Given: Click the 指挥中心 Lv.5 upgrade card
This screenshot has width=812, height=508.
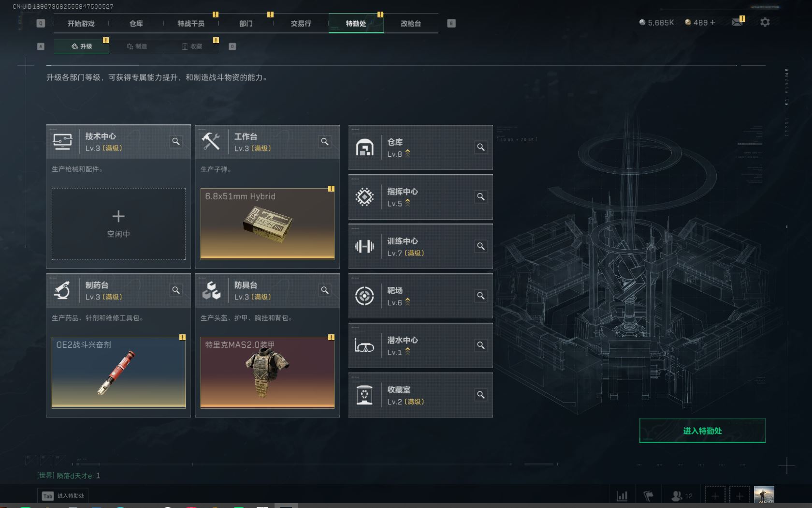Looking at the screenshot, I should pyautogui.click(x=420, y=197).
